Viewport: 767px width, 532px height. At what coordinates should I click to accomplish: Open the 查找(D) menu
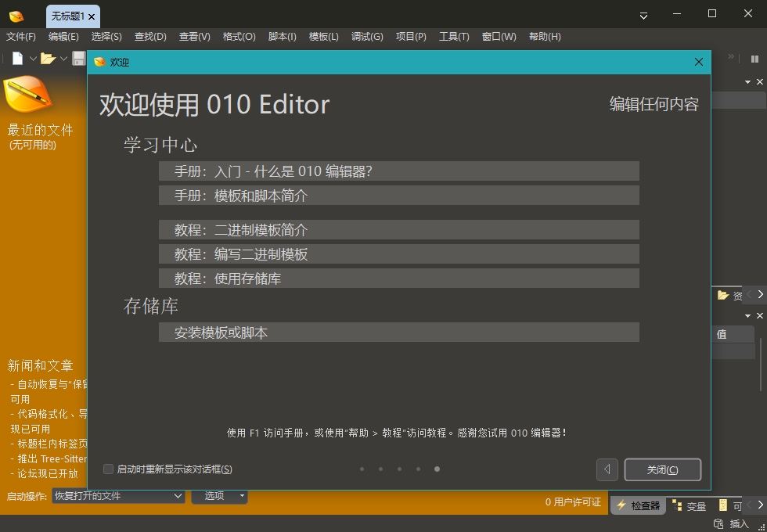[x=150, y=37]
